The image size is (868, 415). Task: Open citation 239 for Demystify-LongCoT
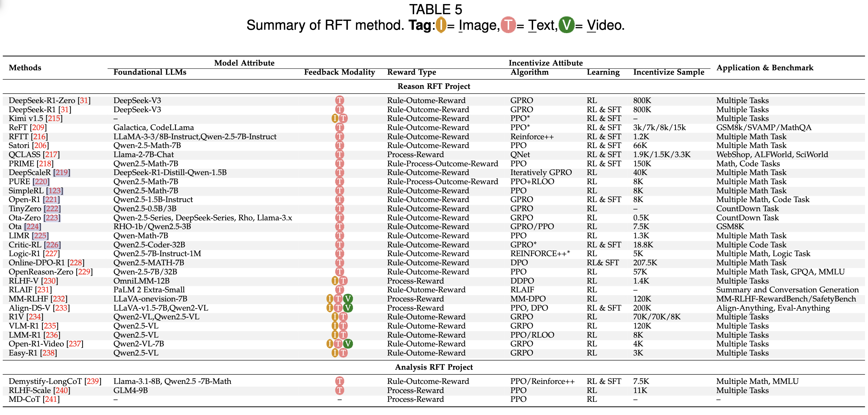pos(93,381)
